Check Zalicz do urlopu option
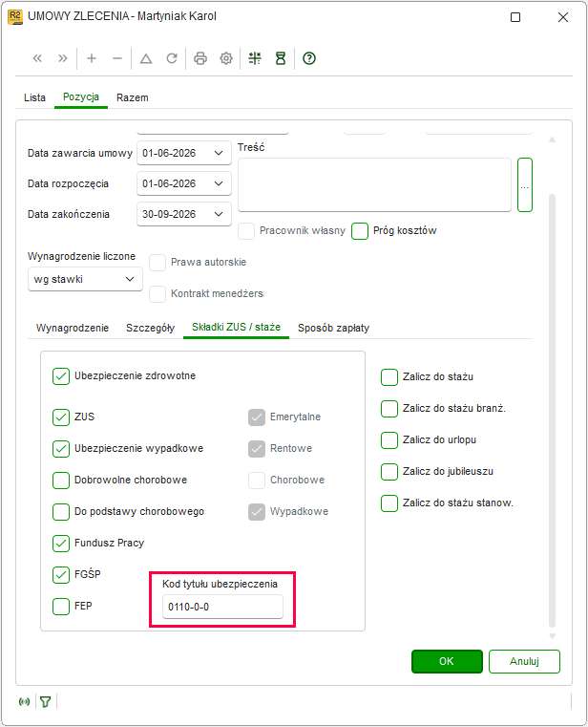 [389, 440]
